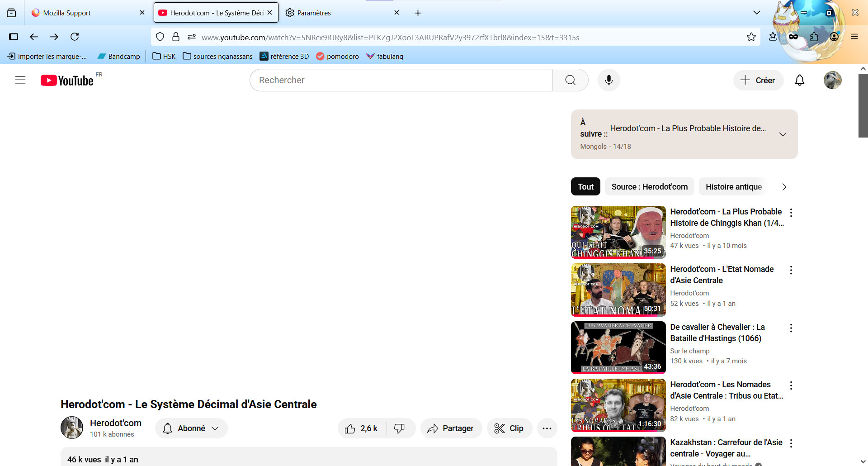Screen dimensions: 868x466
Task: Click Importer les marque-pages bookmark item
Action: (47, 56)
